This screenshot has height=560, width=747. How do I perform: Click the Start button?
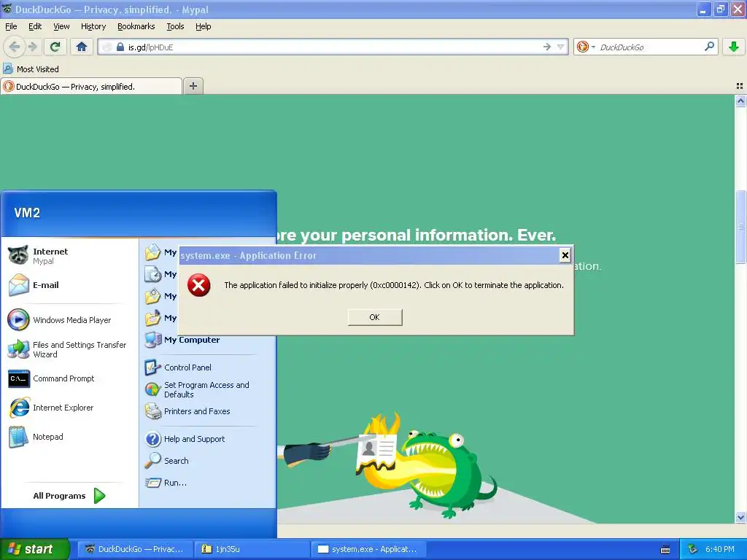click(34, 549)
